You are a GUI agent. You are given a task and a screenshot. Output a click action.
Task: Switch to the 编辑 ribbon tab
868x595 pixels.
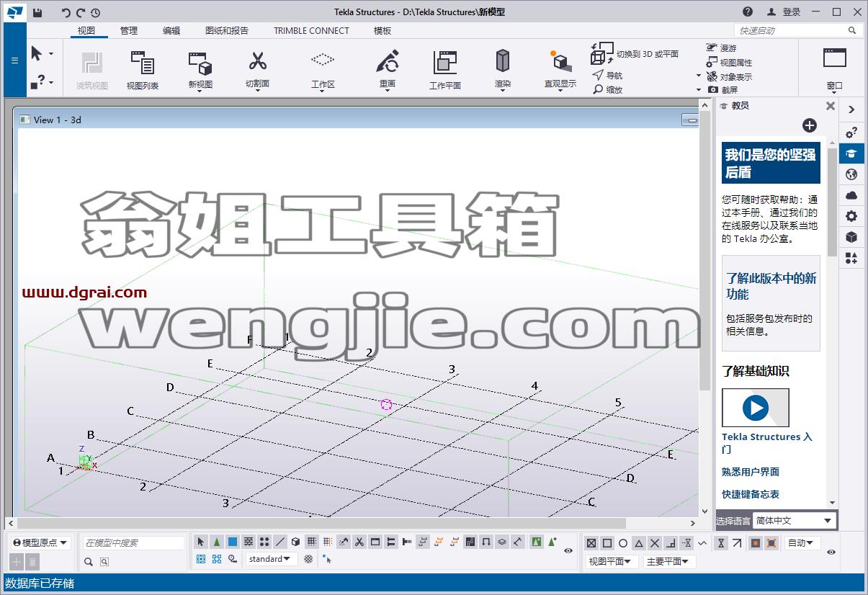[x=171, y=30]
